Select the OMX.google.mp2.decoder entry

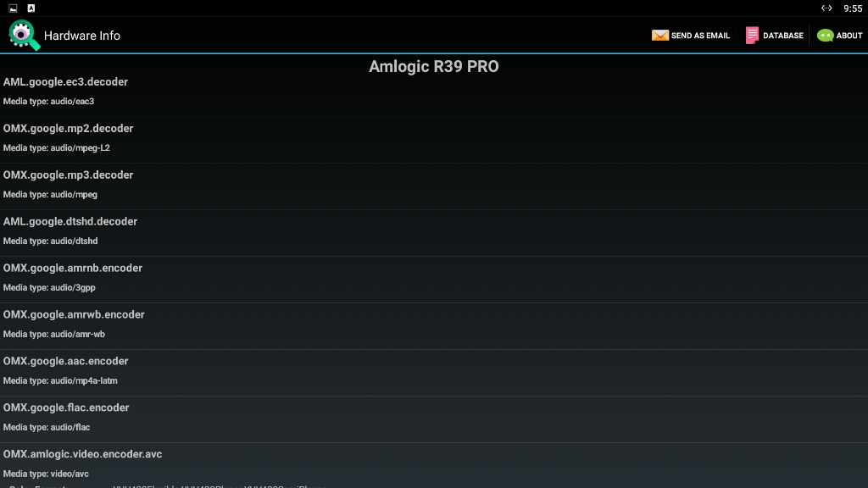(x=434, y=139)
